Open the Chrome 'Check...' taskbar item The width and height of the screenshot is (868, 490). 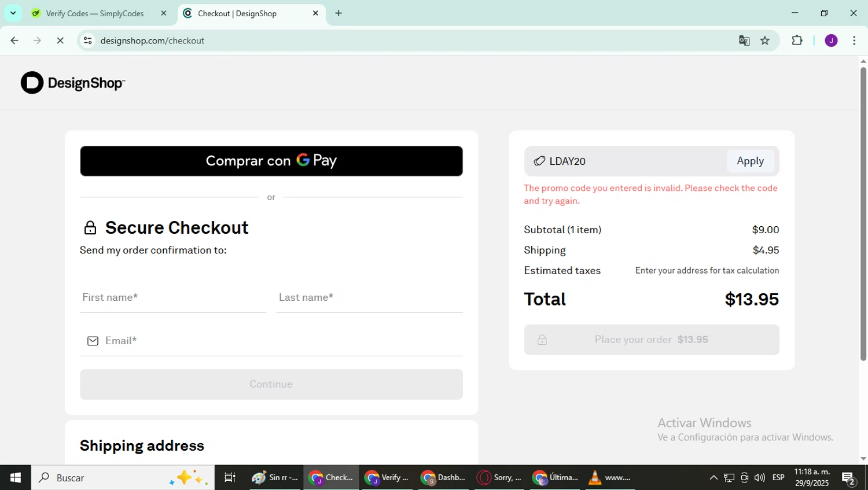[331, 477]
